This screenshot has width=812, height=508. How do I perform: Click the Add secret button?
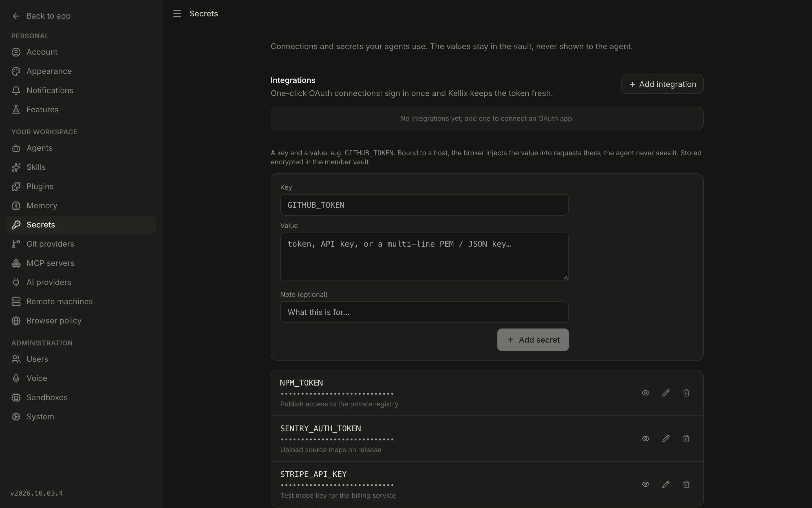[533, 340]
